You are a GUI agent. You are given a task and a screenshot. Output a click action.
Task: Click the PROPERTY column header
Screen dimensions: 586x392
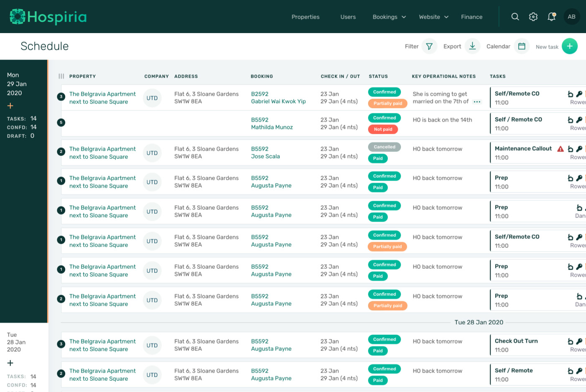tap(82, 76)
